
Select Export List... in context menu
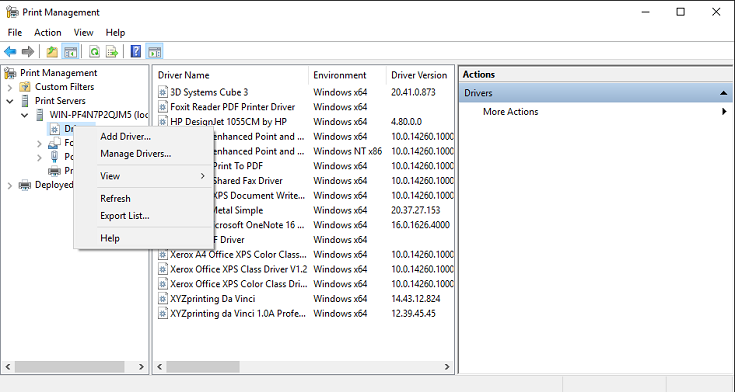click(125, 216)
